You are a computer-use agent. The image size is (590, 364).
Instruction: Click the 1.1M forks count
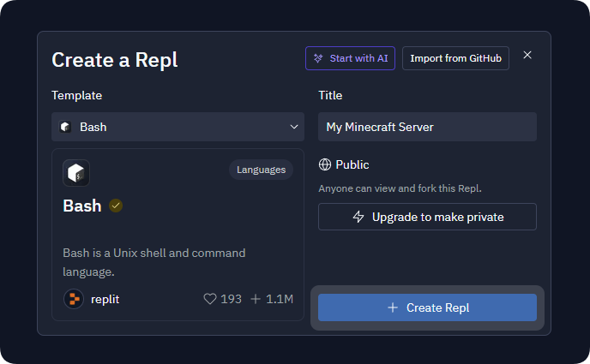click(280, 299)
